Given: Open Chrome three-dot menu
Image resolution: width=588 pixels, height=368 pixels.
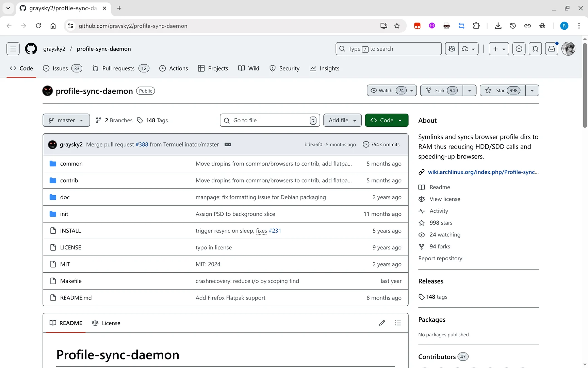Looking at the screenshot, I should pos(579,26).
